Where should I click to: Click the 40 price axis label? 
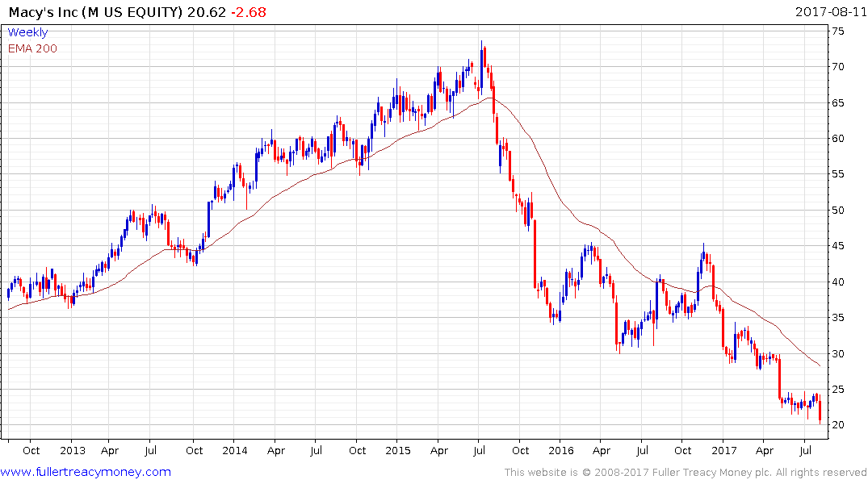click(838, 282)
